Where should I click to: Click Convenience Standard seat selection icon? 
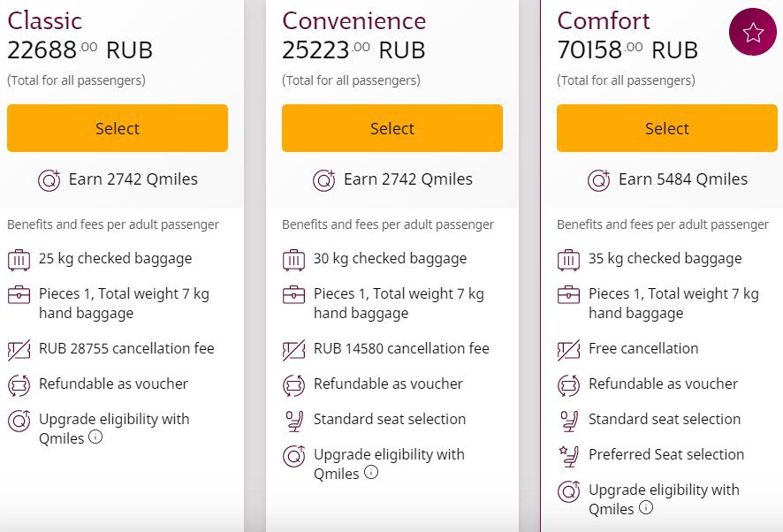(x=293, y=421)
